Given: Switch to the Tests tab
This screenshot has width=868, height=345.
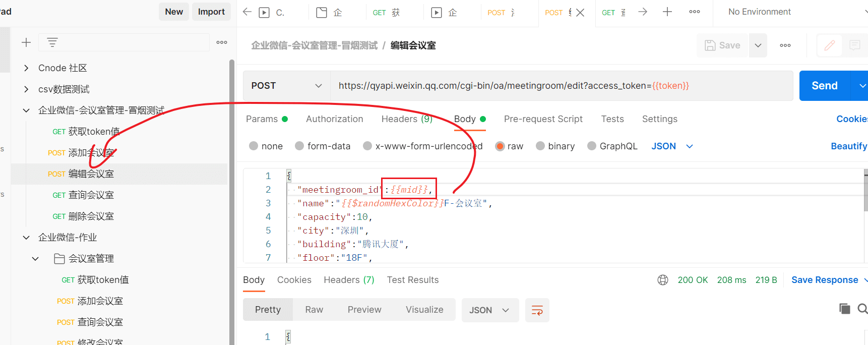Looking at the screenshot, I should click(x=612, y=119).
